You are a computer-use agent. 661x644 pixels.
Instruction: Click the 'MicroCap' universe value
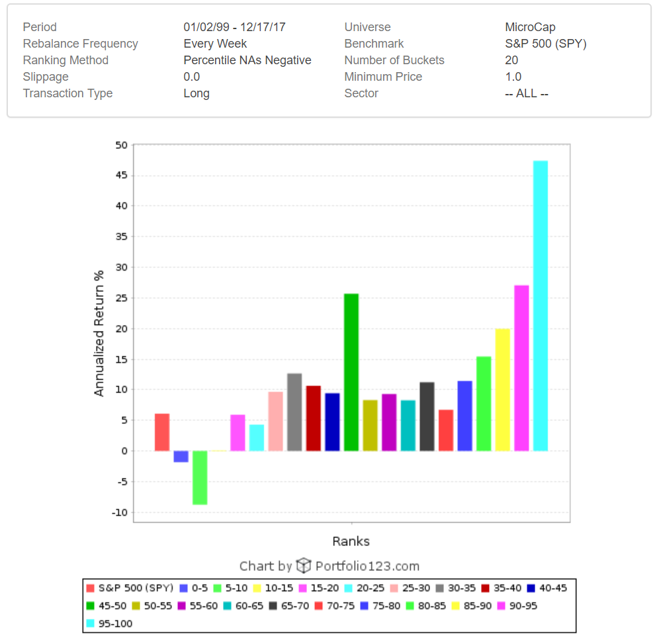tap(530, 27)
